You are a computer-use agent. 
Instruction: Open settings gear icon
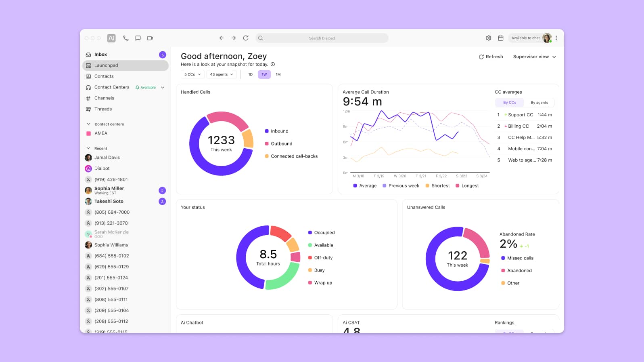[x=488, y=38]
